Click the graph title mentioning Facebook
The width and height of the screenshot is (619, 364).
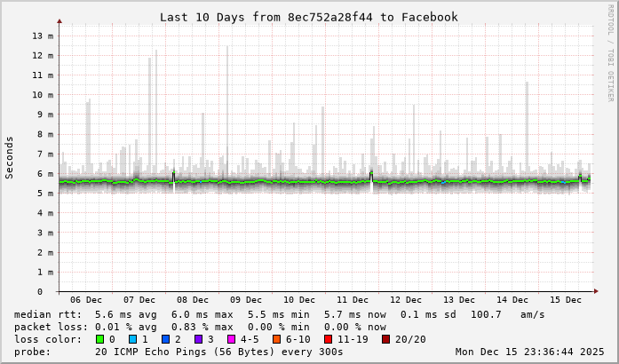pyautogui.click(x=309, y=17)
